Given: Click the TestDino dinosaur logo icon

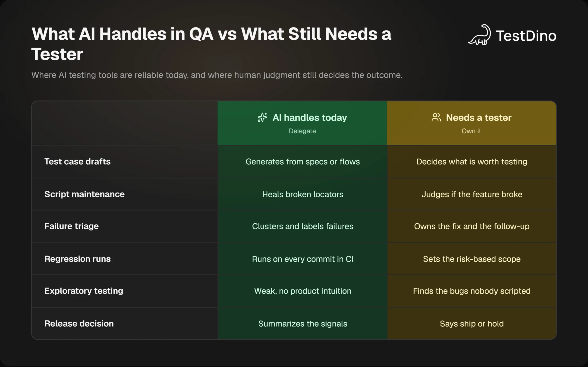Looking at the screenshot, I should pyautogui.click(x=479, y=35).
